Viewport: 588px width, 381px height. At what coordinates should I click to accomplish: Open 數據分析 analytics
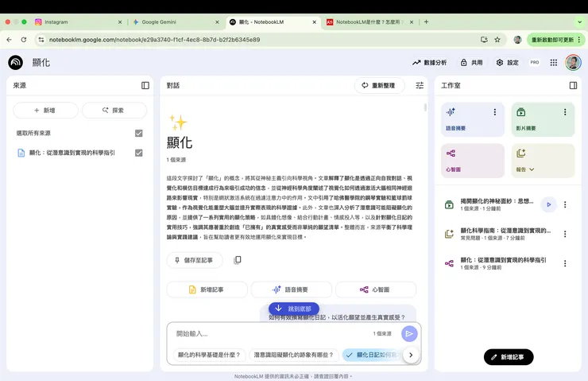pyautogui.click(x=430, y=63)
